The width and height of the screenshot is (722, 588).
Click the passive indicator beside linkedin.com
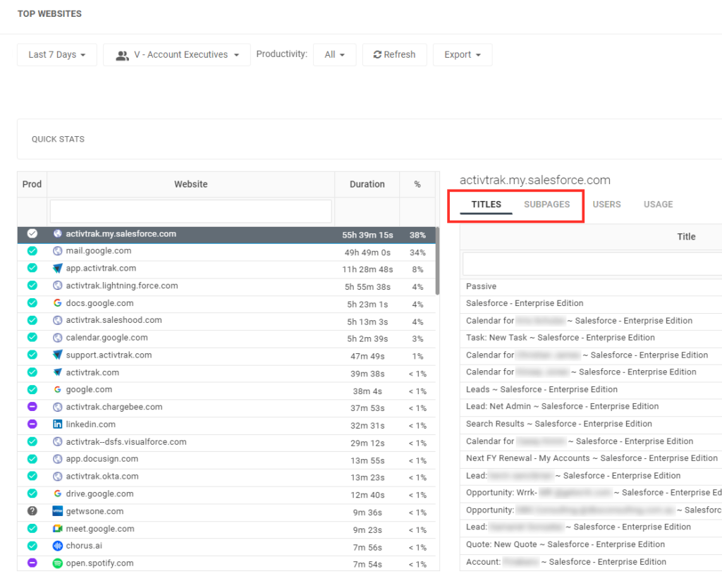(31, 424)
